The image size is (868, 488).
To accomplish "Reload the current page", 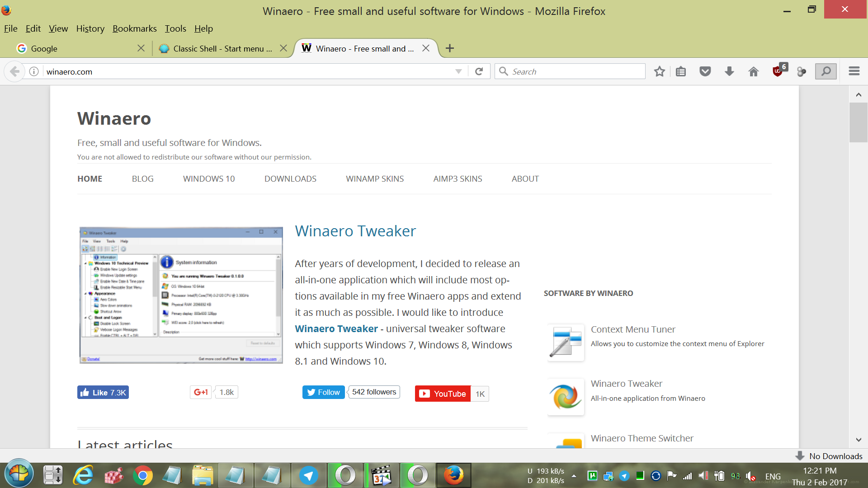I will [x=479, y=71].
